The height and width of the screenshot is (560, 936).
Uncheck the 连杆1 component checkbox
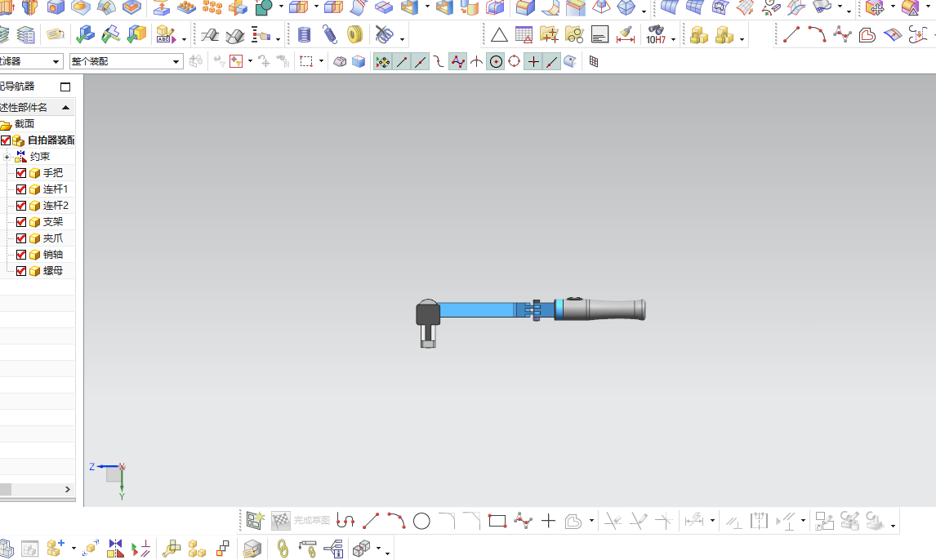21,189
